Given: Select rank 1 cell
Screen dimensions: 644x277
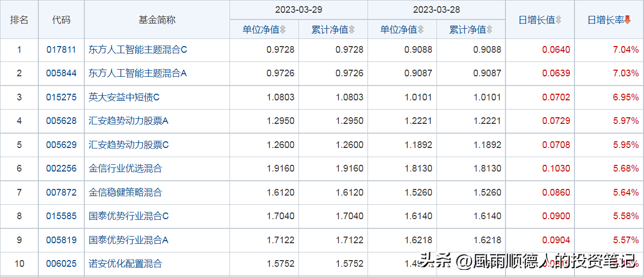Looking at the screenshot, I should point(19,50).
